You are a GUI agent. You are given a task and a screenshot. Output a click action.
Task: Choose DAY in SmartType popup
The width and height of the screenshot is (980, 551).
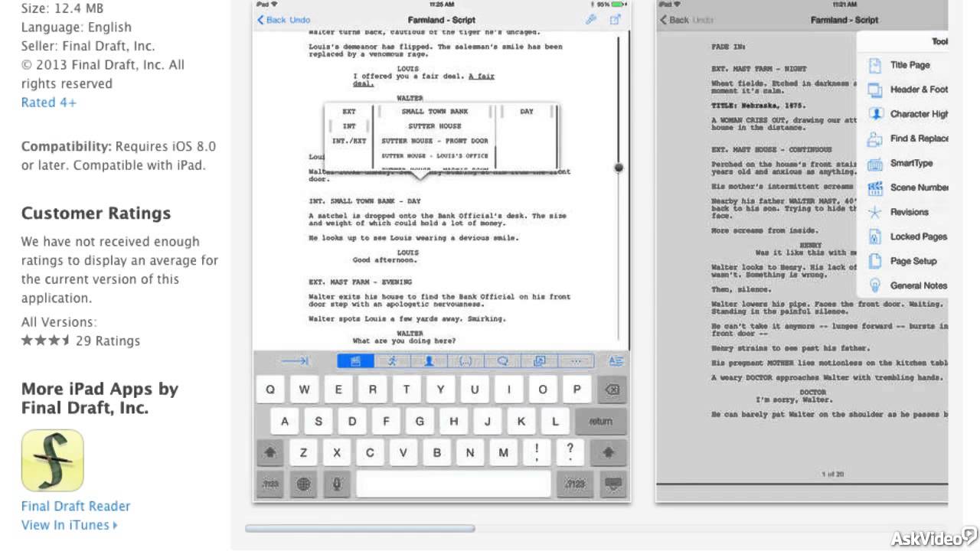click(527, 112)
